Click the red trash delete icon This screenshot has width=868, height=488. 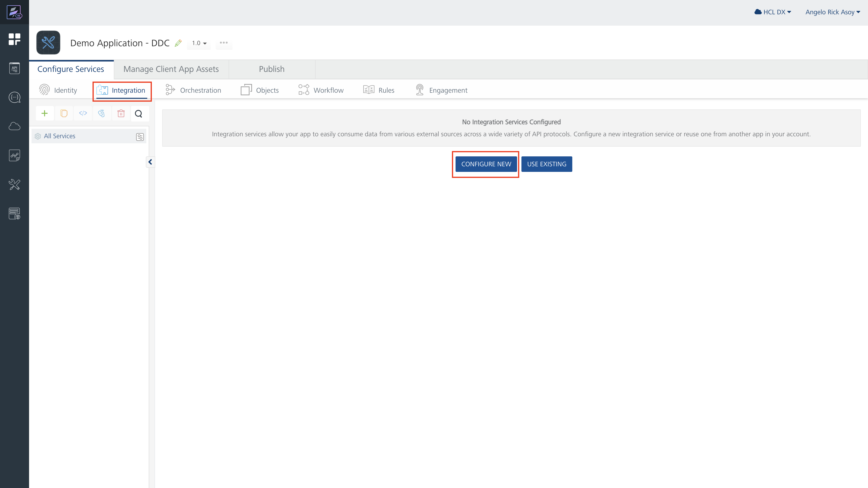[x=121, y=114]
